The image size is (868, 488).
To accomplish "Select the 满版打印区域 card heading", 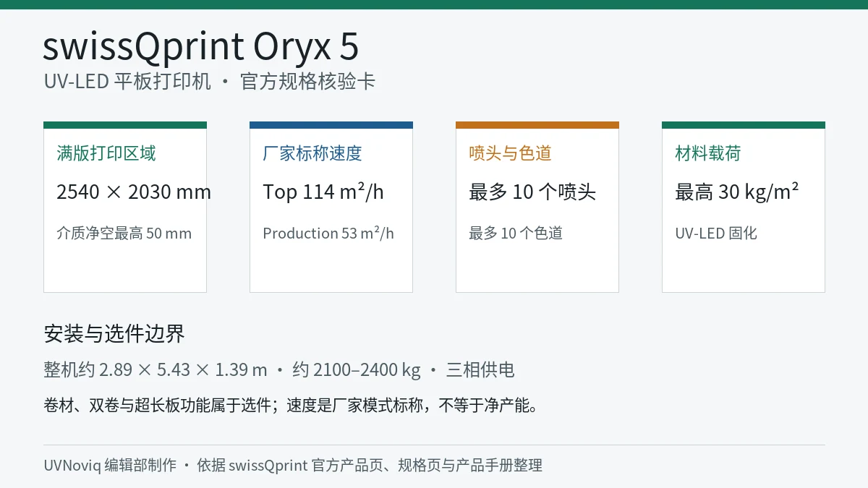I will point(106,153).
